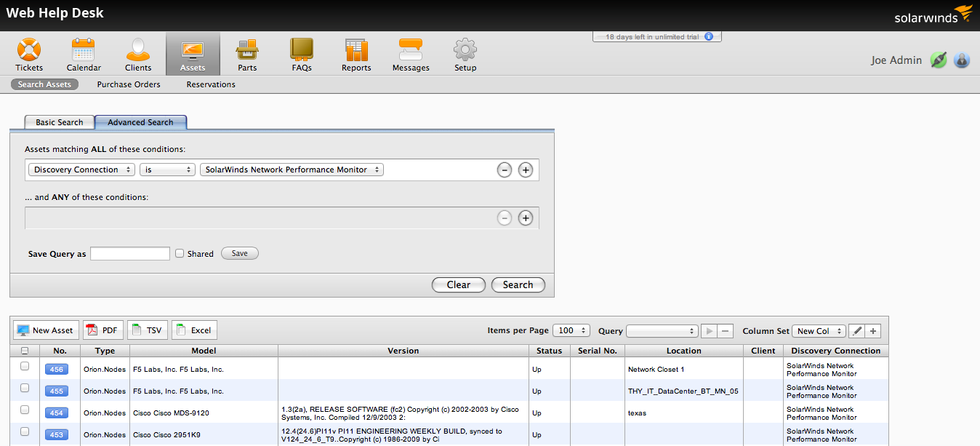Viewport: 980px width, 446px height.
Task: Click the Clear button
Action: [x=459, y=284]
